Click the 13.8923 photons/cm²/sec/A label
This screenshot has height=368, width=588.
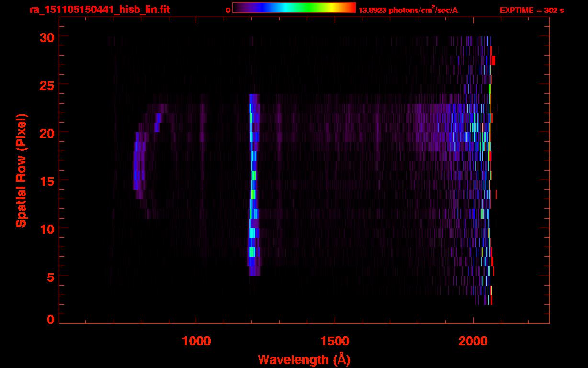pos(408,10)
